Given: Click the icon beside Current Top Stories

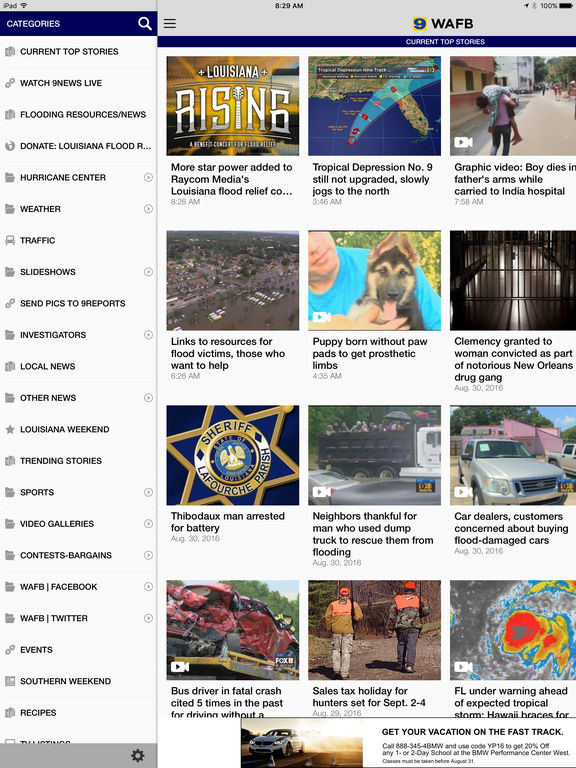Looking at the screenshot, I should coord(10,51).
